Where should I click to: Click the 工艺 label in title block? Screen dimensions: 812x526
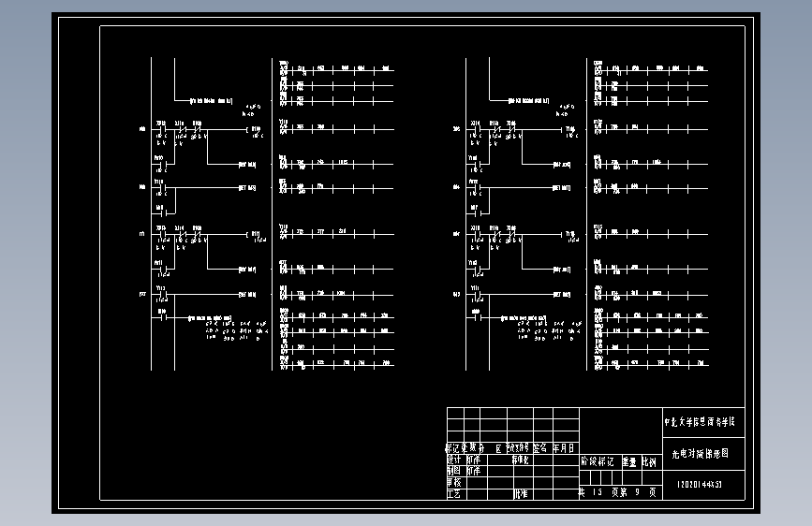pos(454,494)
